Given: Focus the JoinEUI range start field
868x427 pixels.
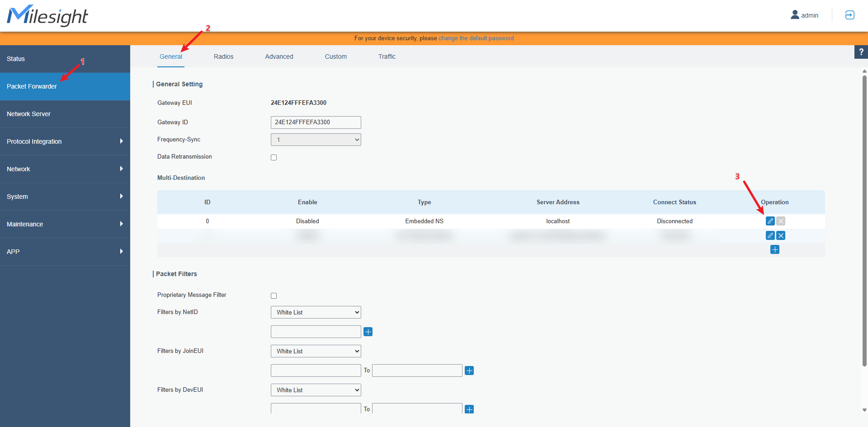Looking at the screenshot, I should (x=316, y=371).
